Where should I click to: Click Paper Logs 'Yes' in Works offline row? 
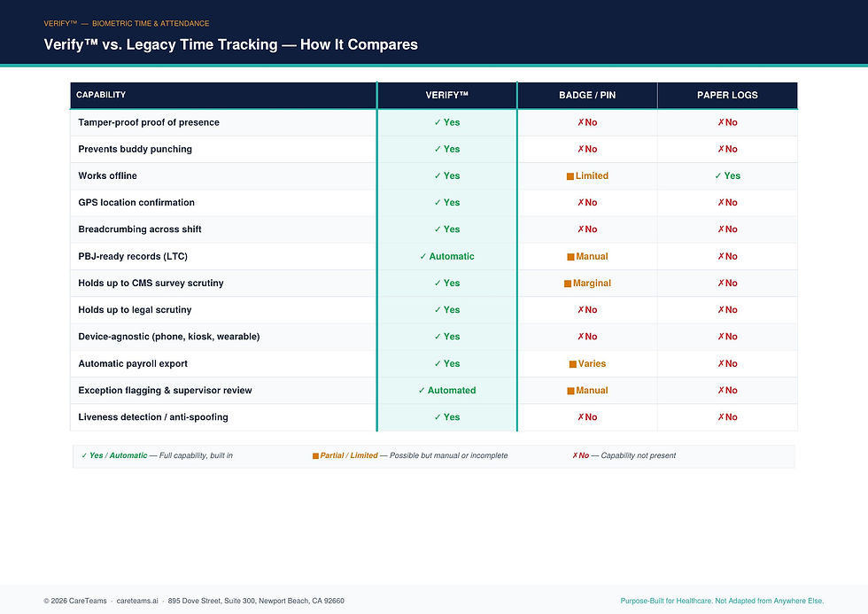pos(727,175)
